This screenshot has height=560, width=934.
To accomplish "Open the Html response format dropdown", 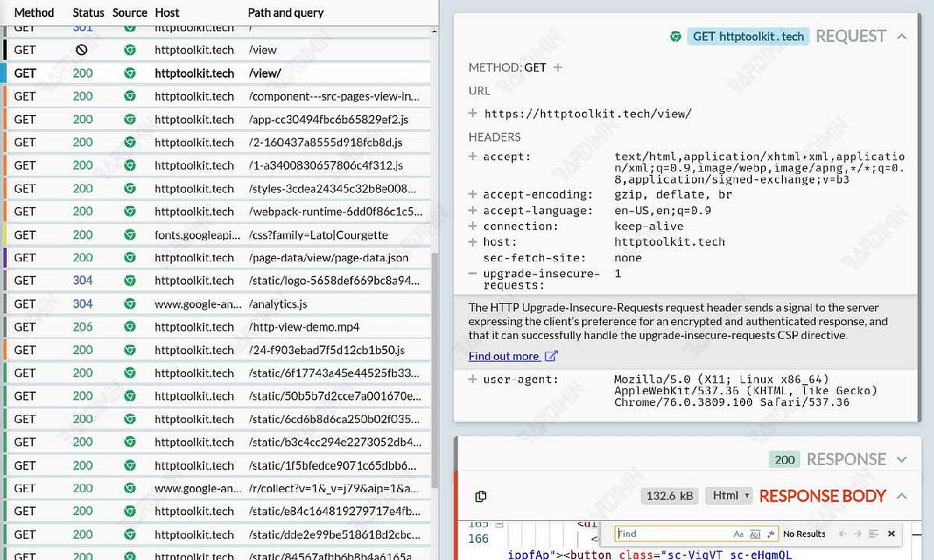I will click(729, 495).
